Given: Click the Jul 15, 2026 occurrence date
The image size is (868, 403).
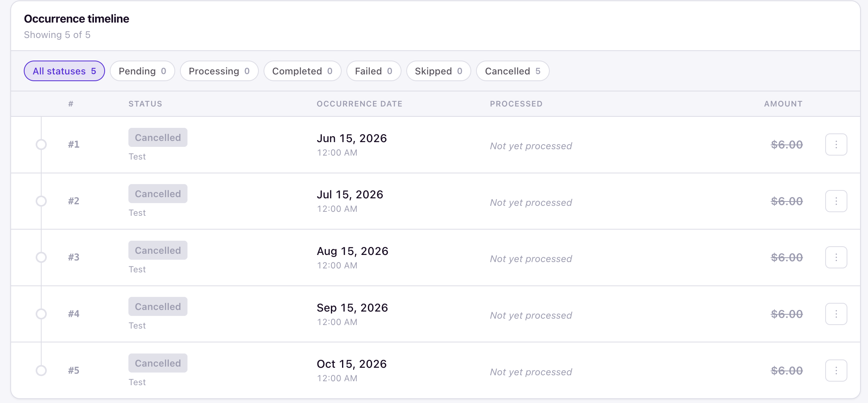Looking at the screenshot, I should tap(350, 194).
